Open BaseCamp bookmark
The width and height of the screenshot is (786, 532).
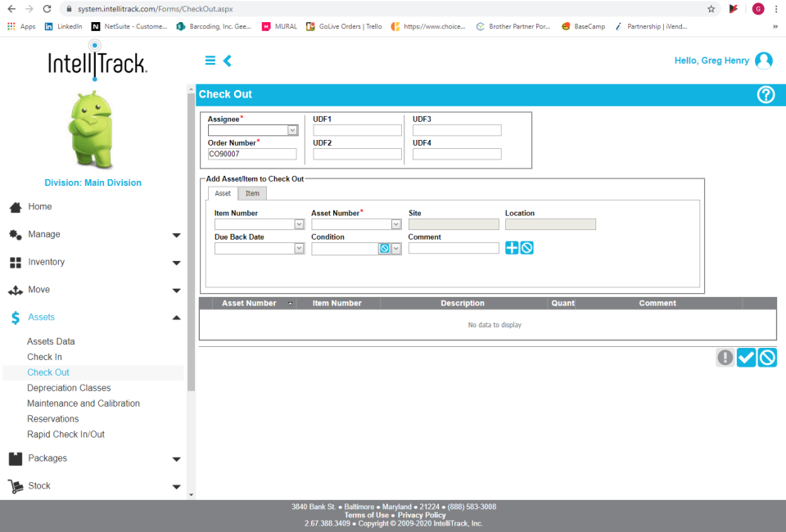(584, 26)
